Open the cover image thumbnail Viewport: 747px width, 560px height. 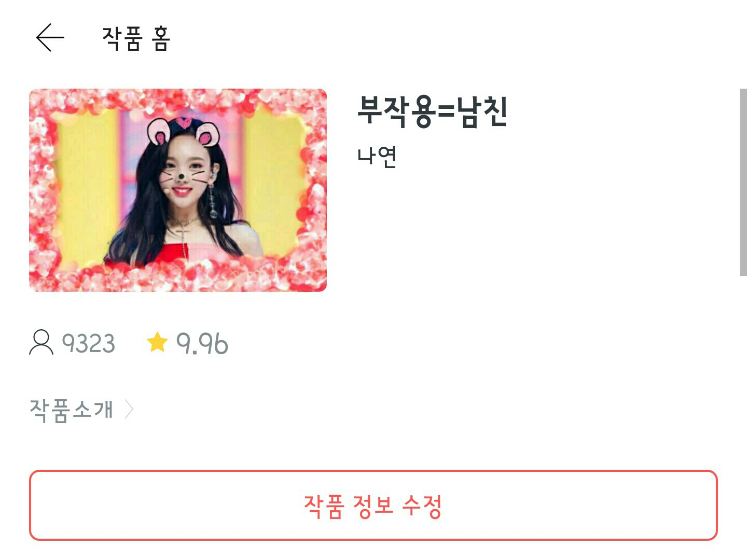pyautogui.click(x=178, y=190)
